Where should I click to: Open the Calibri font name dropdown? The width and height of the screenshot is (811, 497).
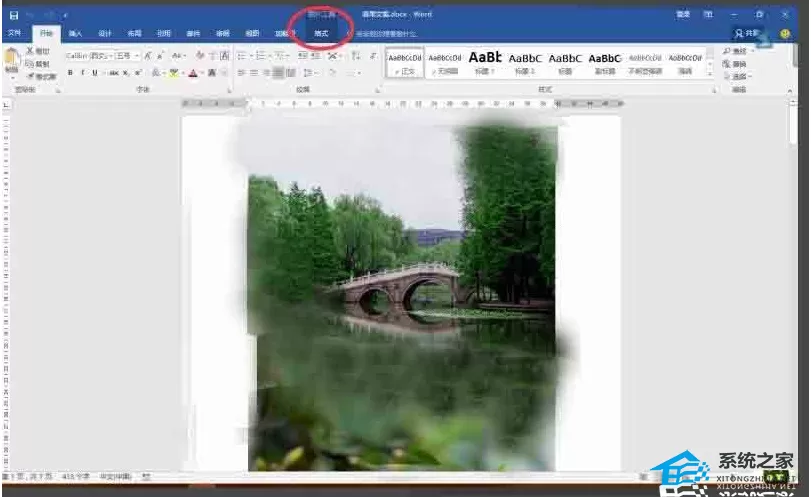click(x=89, y=55)
